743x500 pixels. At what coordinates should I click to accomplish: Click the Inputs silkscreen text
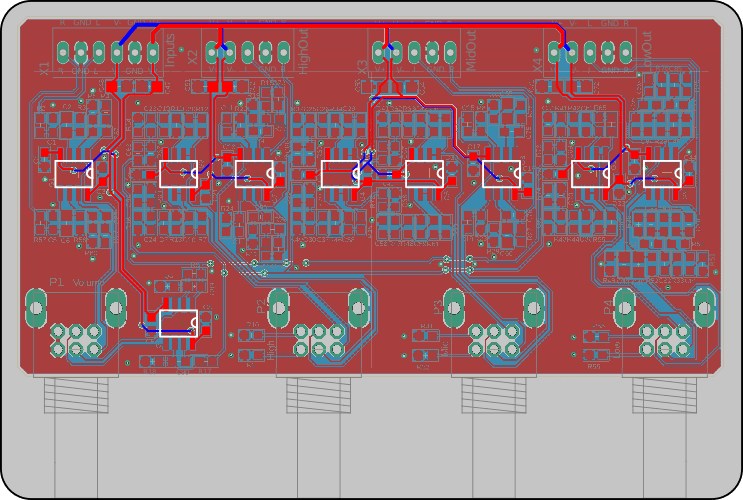[169, 50]
